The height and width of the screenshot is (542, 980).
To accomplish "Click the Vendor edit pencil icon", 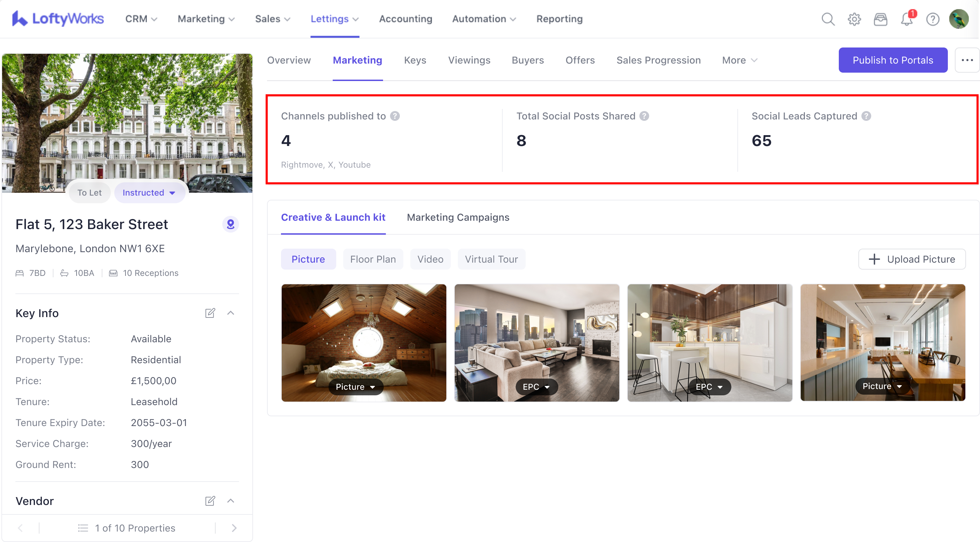I will point(210,501).
